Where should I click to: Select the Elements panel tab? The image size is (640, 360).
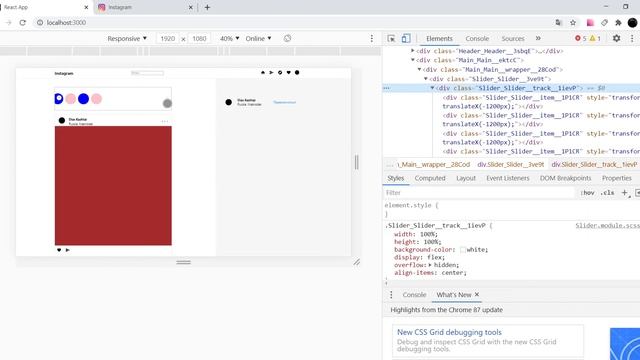click(439, 38)
